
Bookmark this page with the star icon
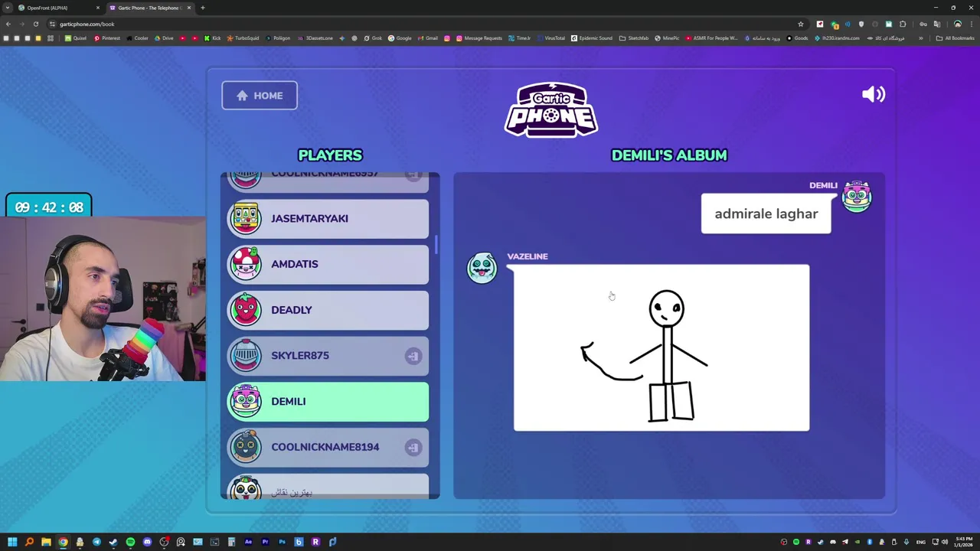[x=801, y=24]
